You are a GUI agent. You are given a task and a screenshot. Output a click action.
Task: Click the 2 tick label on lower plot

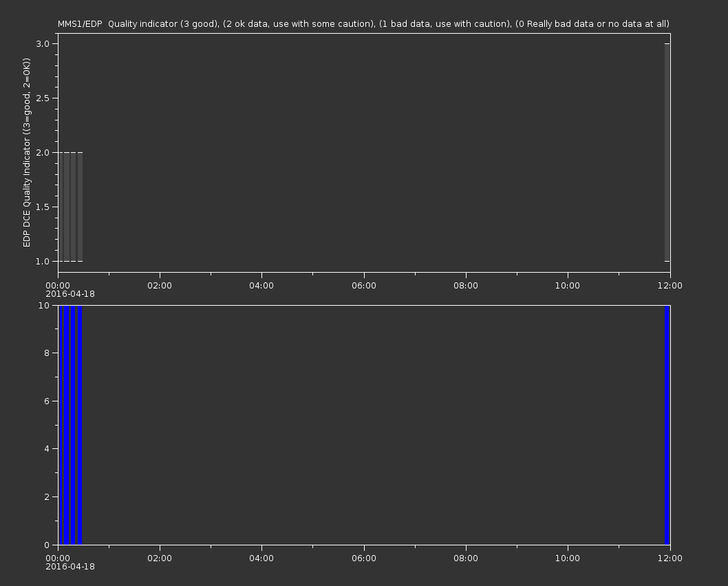coord(47,496)
